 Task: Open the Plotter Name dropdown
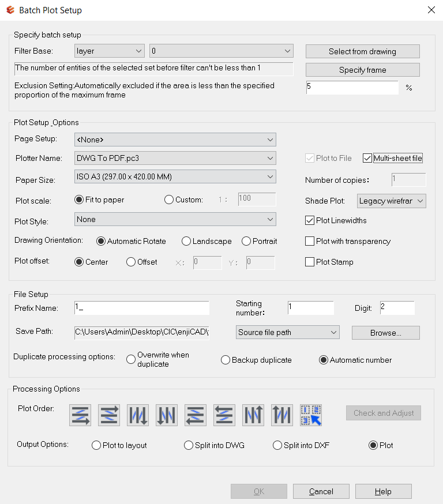coord(175,158)
